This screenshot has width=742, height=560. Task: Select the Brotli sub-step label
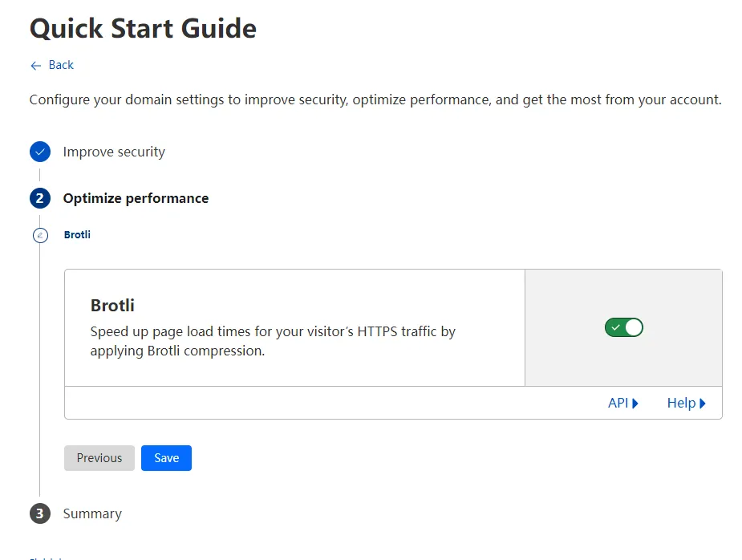pos(77,235)
